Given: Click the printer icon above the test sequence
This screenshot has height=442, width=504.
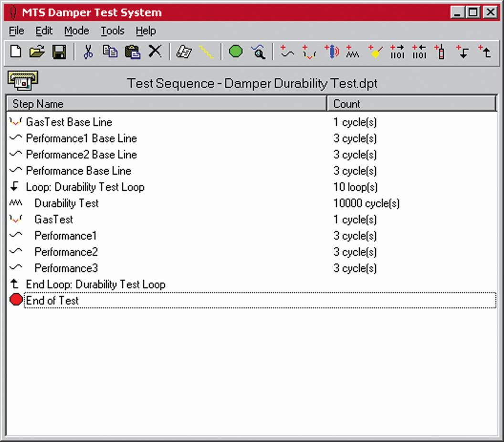Looking at the screenshot, I should pos(22,80).
